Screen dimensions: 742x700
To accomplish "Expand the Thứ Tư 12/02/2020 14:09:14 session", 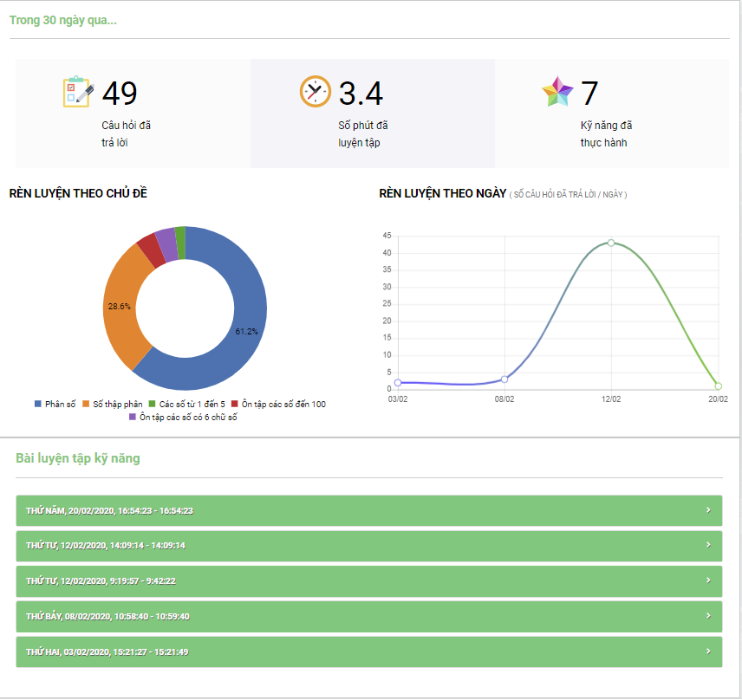I will (368, 545).
